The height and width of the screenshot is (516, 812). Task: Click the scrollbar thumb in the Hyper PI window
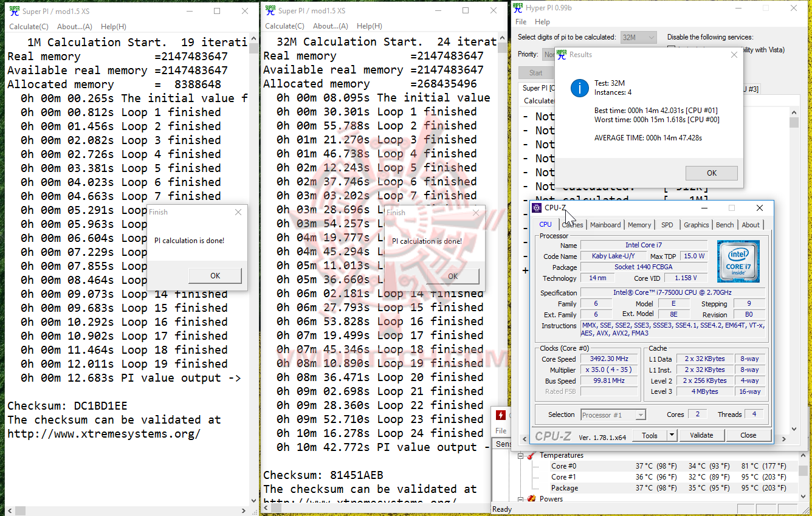(794, 123)
